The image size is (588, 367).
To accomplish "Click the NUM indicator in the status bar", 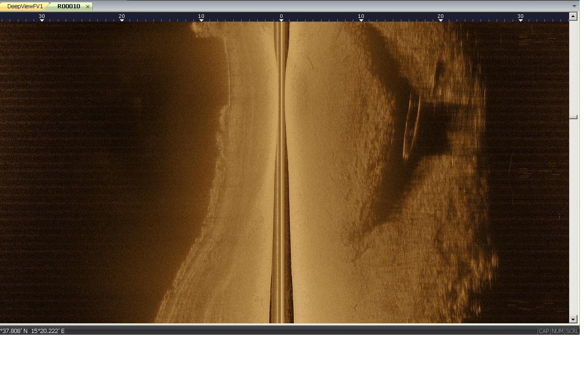I will tap(558, 331).
